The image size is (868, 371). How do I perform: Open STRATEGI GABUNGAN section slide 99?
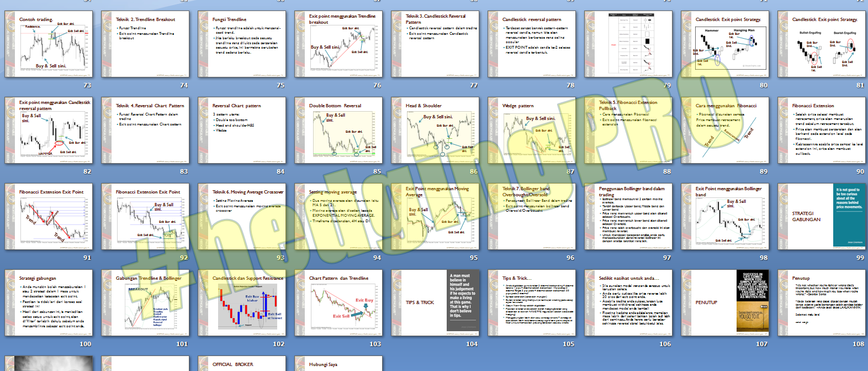pyautogui.click(x=822, y=217)
